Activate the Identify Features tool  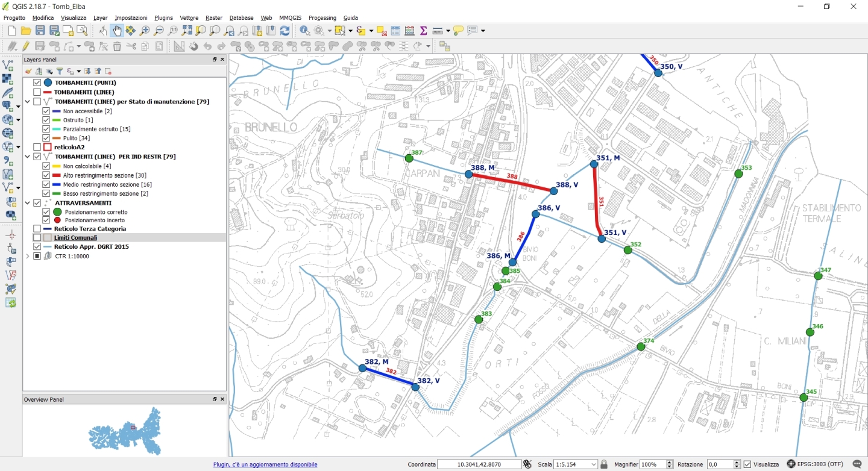tap(305, 31)
